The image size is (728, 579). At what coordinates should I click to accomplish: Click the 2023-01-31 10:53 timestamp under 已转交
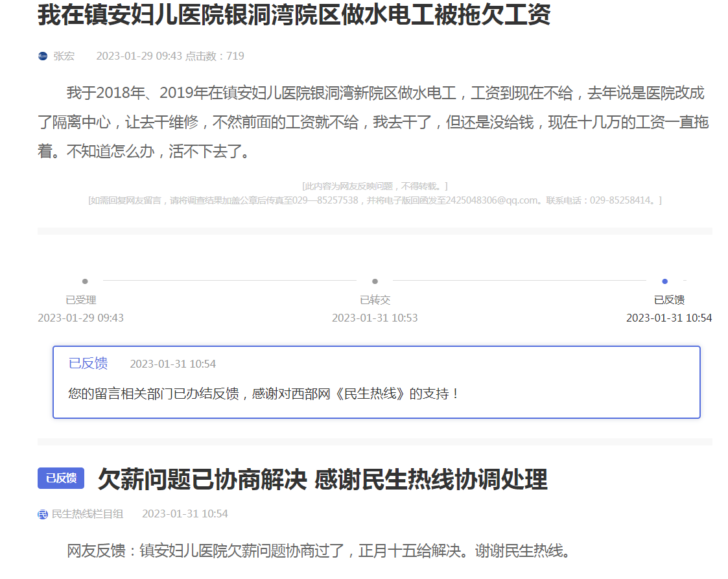375,318
